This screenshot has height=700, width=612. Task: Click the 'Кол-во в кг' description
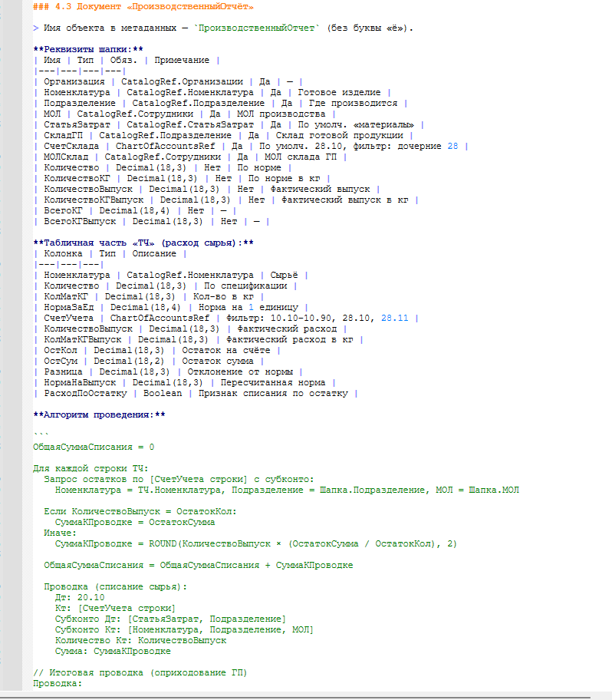point(223,296)
